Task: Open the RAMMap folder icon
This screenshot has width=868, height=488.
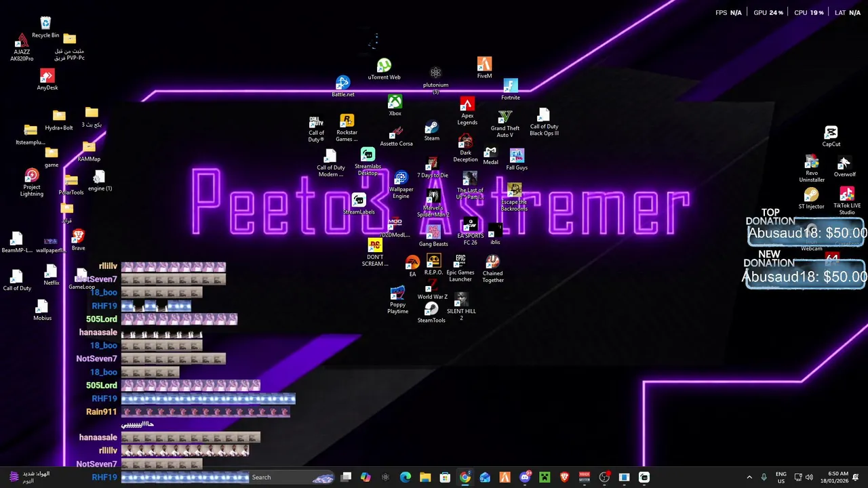Action: click(x=89, y=151)
